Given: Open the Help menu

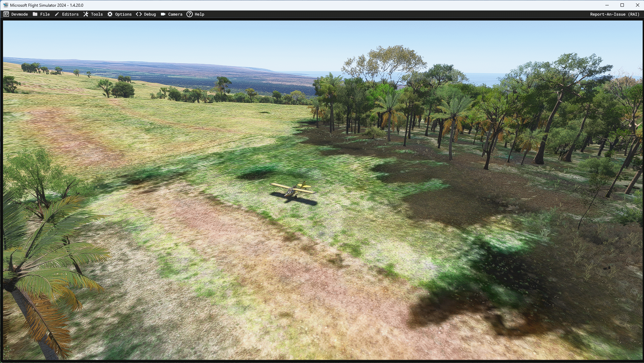Looking at the screenshot, I should pos(196,14).
